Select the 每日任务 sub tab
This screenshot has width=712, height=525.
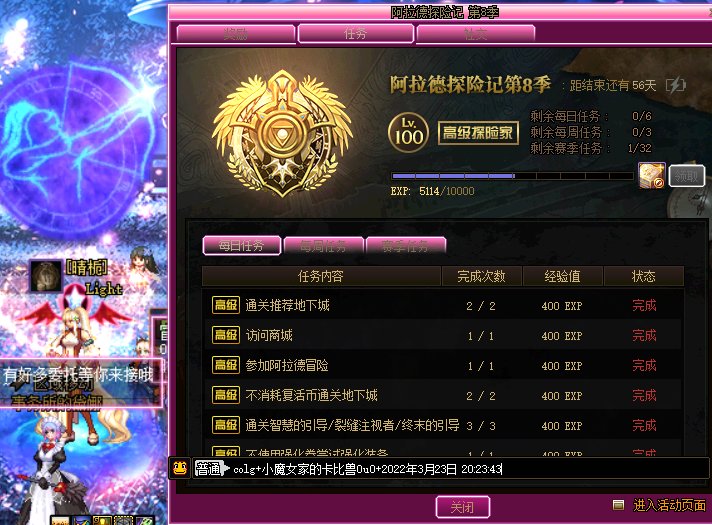(x=242, y=246)
